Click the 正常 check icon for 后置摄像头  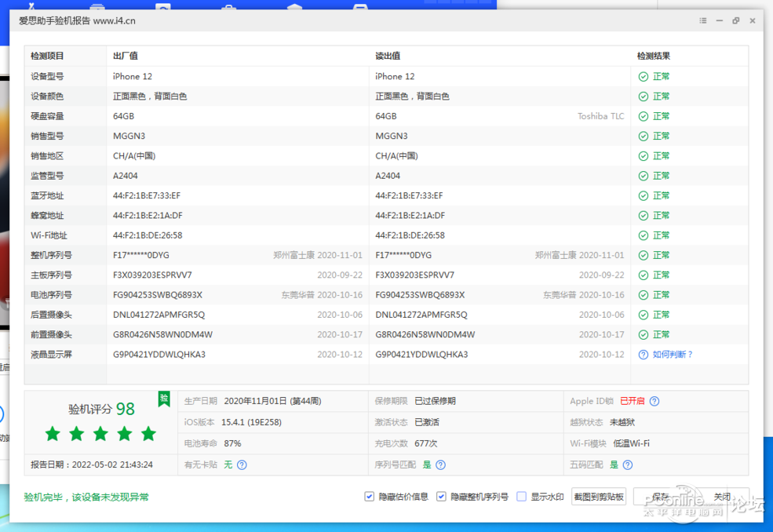coord(644,315)
